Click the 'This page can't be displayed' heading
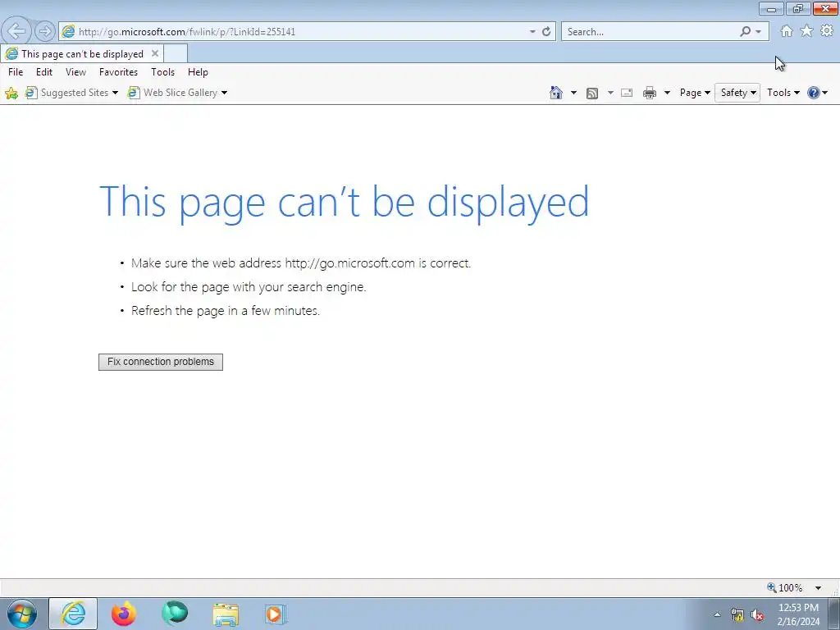Screen dimensions: 840x630 344,202
